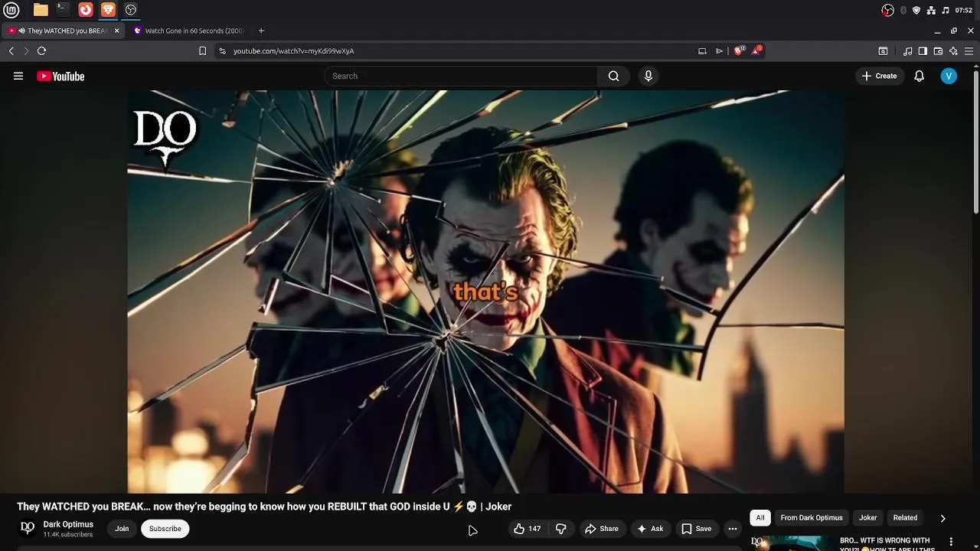Image resolution: width=980 pixels, height=551 pixels.
Task: Open the music note tray icon
Action: 946,10
